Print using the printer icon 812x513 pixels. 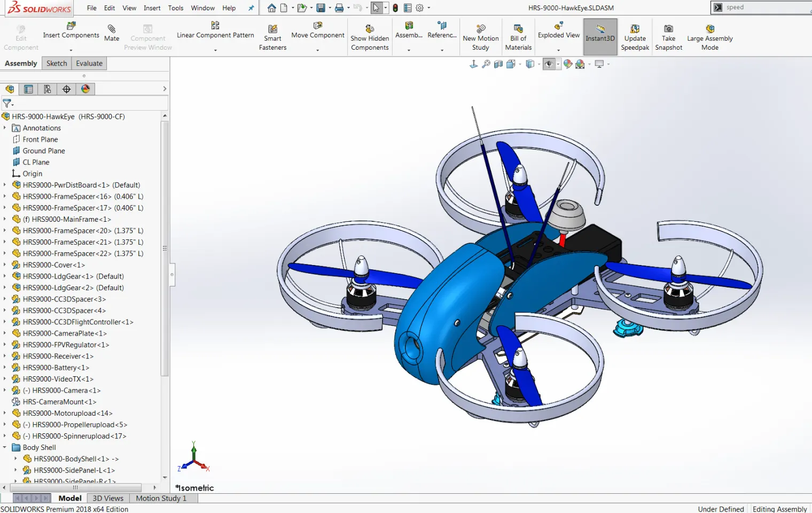coord(339,8)
